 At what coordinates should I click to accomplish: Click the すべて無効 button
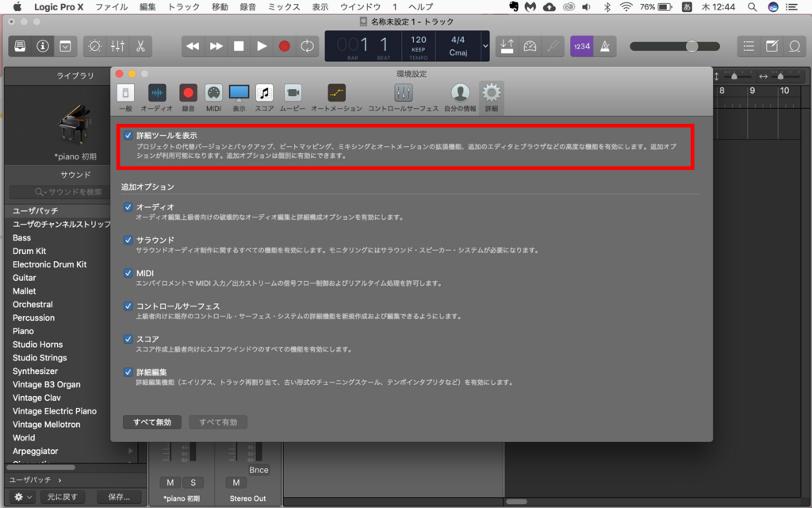[x=152, y=422]
